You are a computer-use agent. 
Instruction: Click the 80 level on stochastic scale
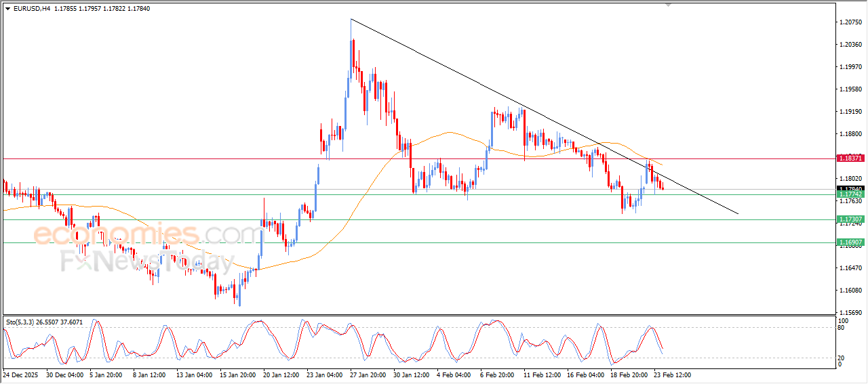842,328
